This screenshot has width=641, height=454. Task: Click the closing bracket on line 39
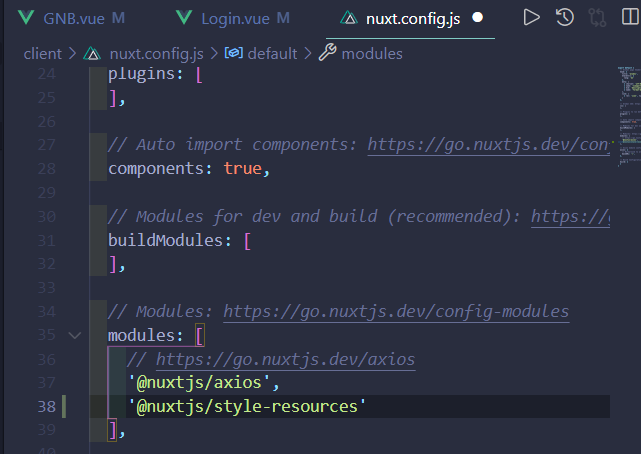112,430
